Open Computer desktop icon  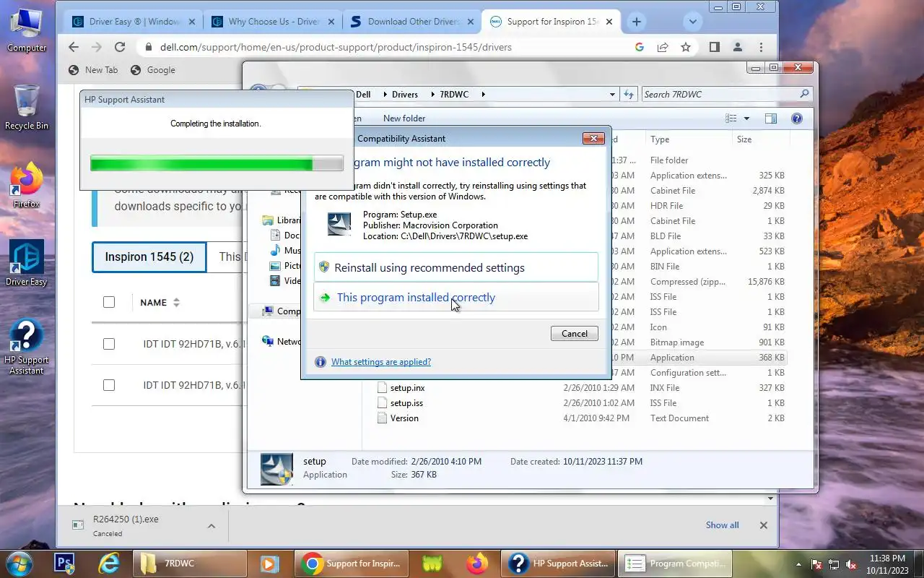27,30
